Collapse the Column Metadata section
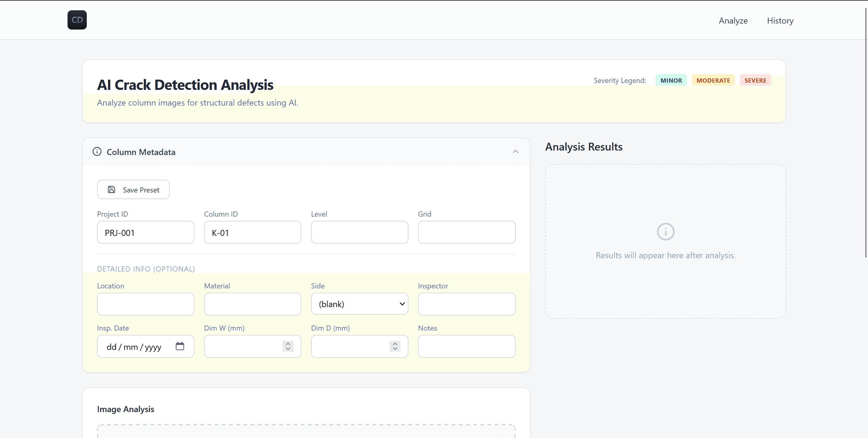Viewport: 868px width, 438px height. coord(515,152)
